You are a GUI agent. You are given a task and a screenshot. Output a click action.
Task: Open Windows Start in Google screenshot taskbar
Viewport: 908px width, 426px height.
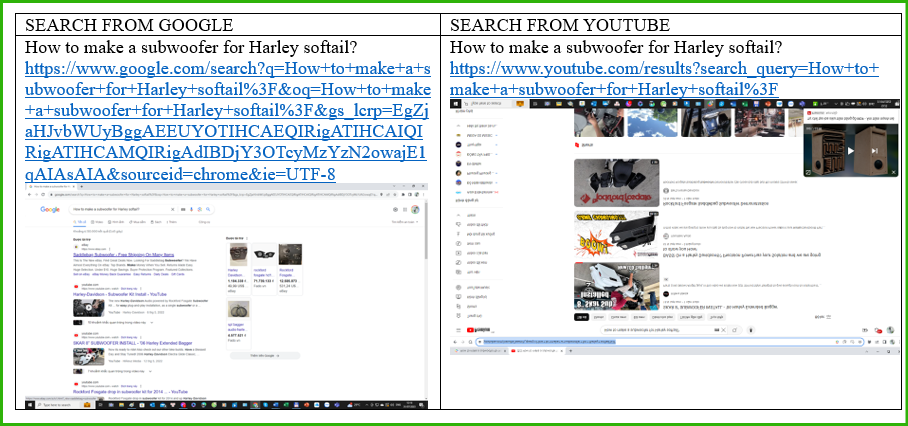[29, 405]
